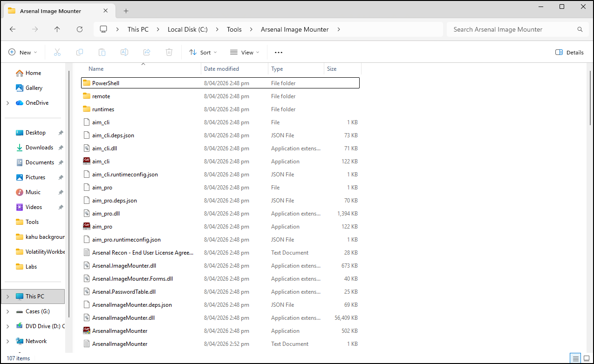Expand the Cases (G:) drive node
The image size is (594, 364).
[8, 311]
